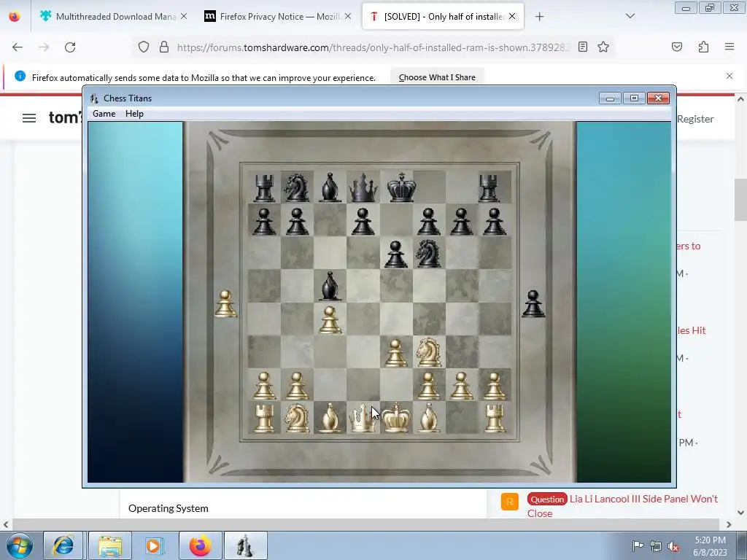This screenshot has height=560, width=747.
Task: Click the red Question tag label
Action: click(x=547, y=499)
